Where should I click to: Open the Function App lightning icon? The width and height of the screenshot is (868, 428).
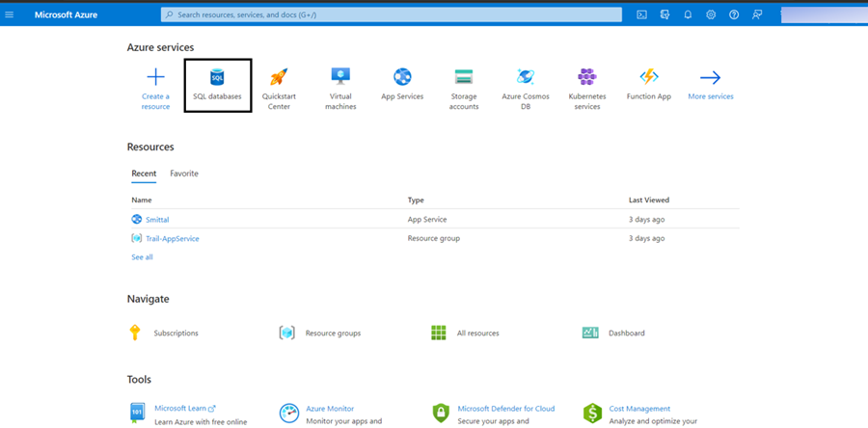[x=649, y=77]
